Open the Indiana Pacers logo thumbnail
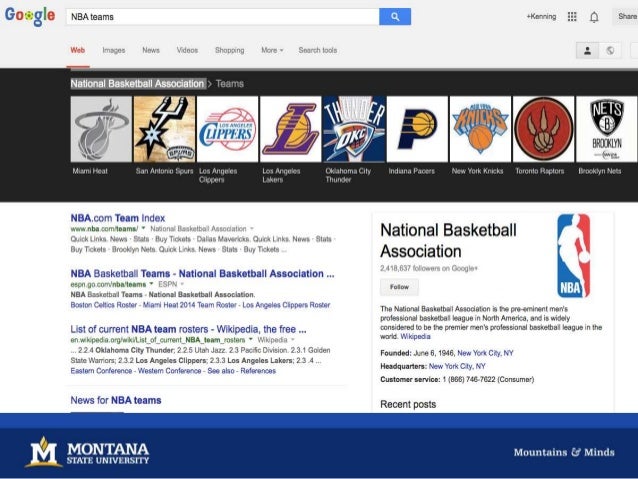638x479 pixels. 417,129
